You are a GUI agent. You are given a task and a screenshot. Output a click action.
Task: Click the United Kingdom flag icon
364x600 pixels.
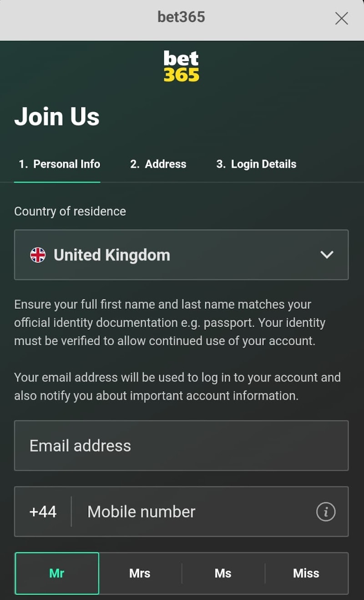[38, 255]
